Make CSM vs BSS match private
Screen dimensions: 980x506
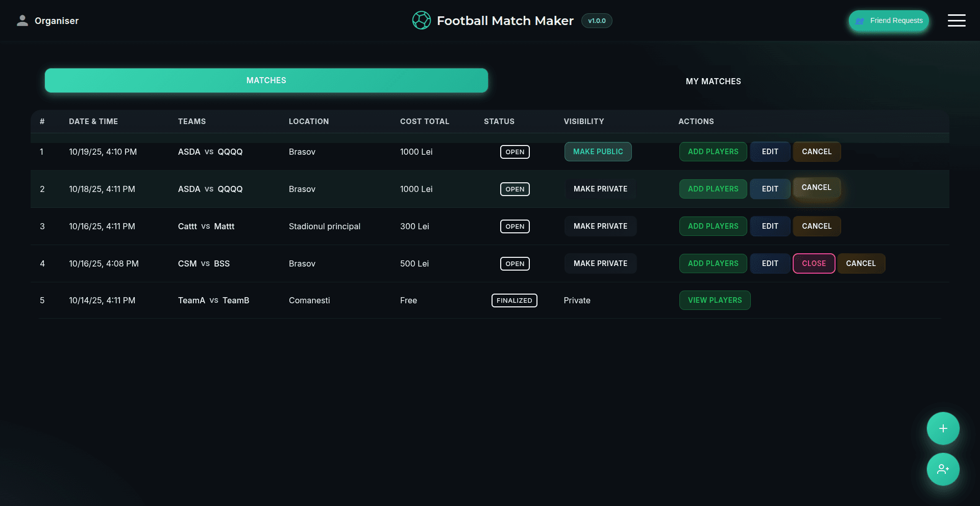[600, 263]
